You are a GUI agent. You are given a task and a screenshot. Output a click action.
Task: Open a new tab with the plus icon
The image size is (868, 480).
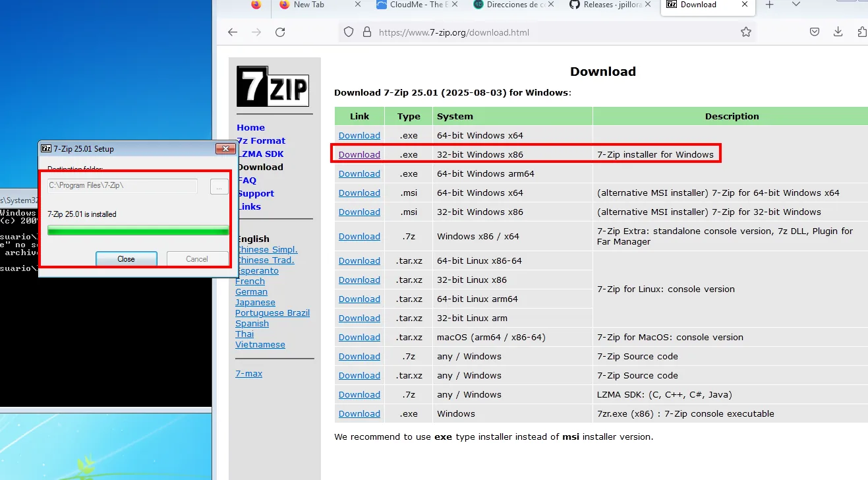(x=769, y=5)
